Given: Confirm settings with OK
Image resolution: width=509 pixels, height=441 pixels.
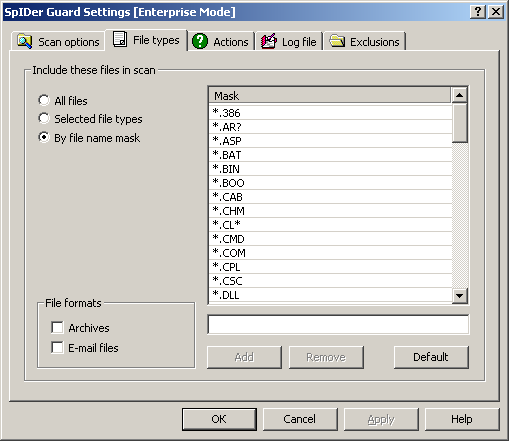Looking at the screenshot, I should tap(219, 419).
